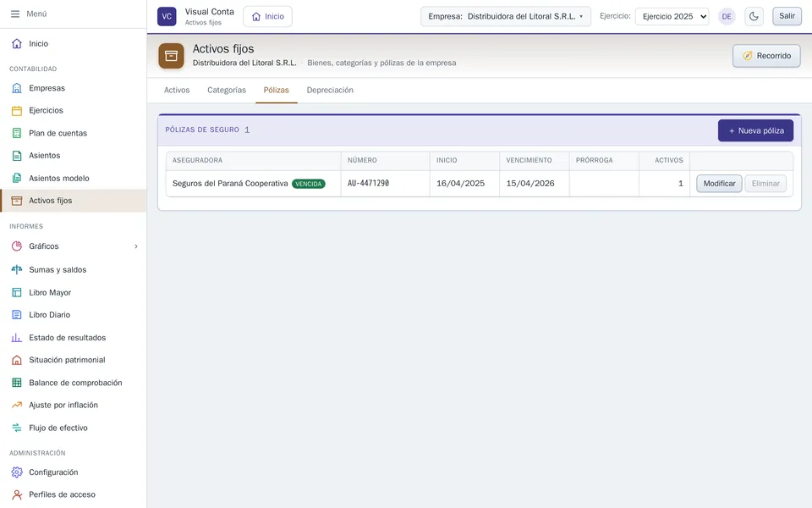The image size is (812, 508).
Task: Click the Libro Mayor icon
Action: pyautogui.click(x=17, y=292)
